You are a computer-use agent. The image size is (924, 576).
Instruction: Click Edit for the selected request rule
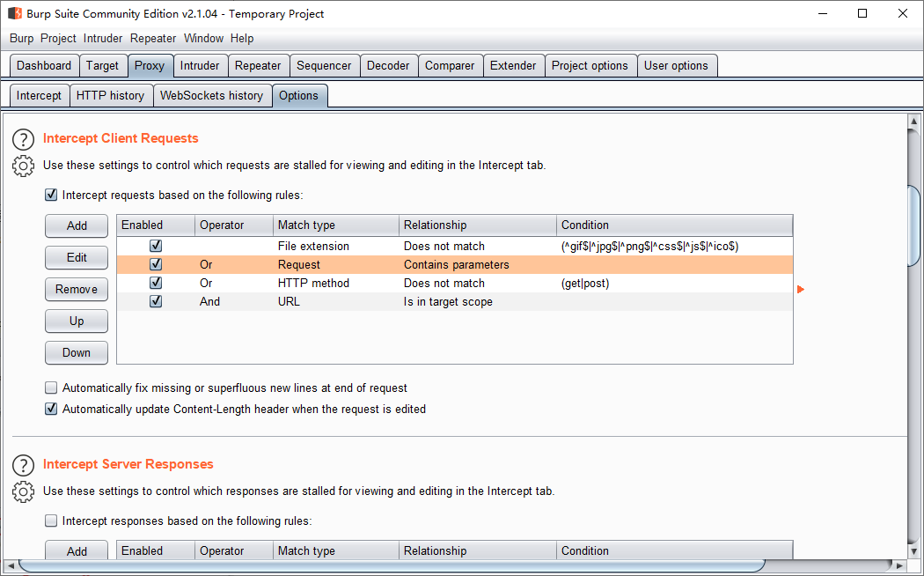77,258
